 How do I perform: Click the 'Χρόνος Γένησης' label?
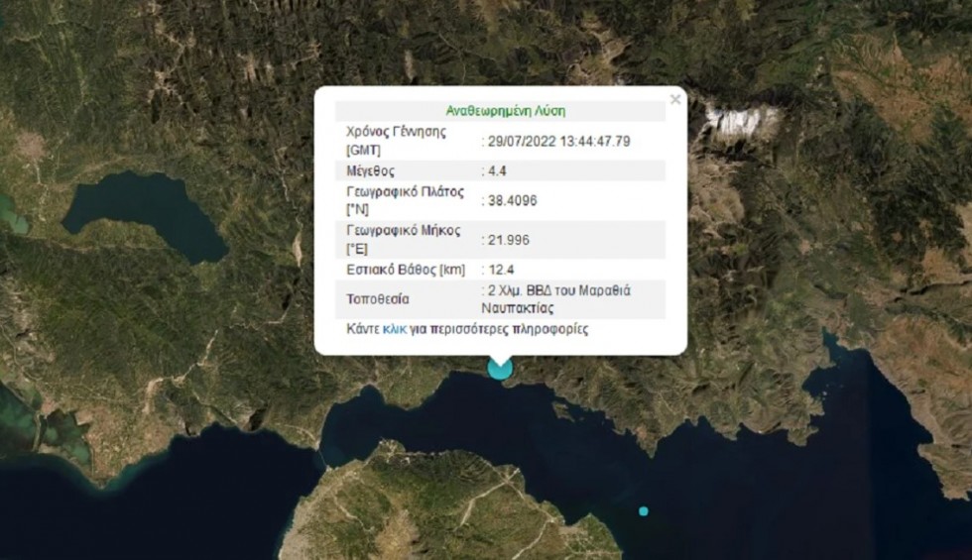pos(396,131)
